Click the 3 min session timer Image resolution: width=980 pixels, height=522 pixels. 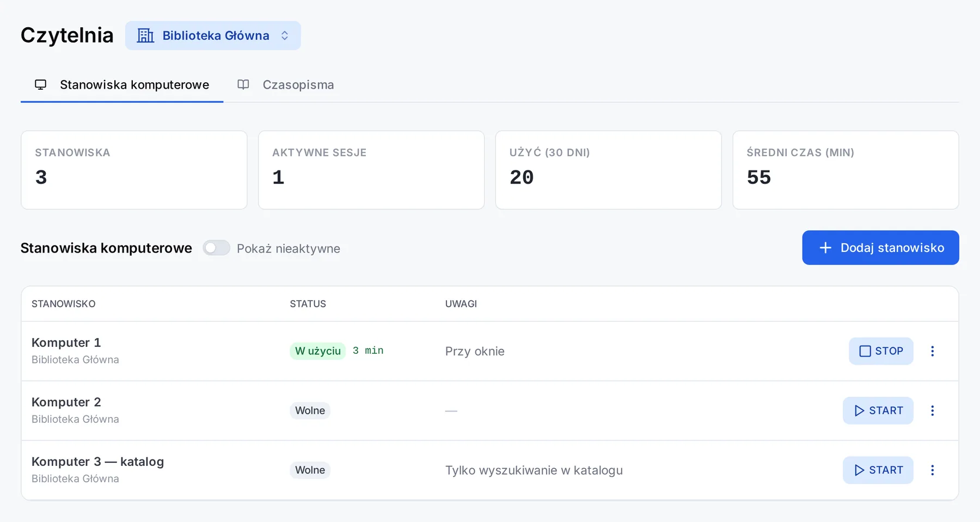click(368, 351)
